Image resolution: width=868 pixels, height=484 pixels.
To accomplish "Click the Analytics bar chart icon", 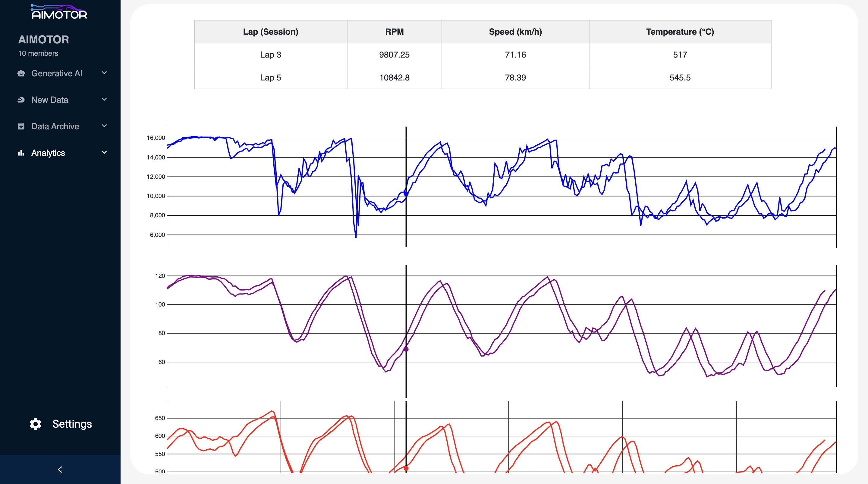I will pos(21,153).
